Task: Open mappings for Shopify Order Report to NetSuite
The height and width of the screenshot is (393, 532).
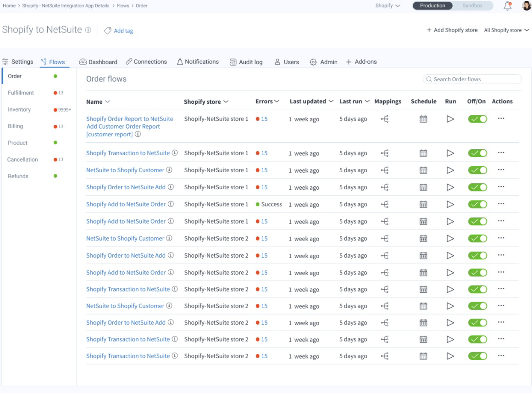Action: click(x=385, y=119)
